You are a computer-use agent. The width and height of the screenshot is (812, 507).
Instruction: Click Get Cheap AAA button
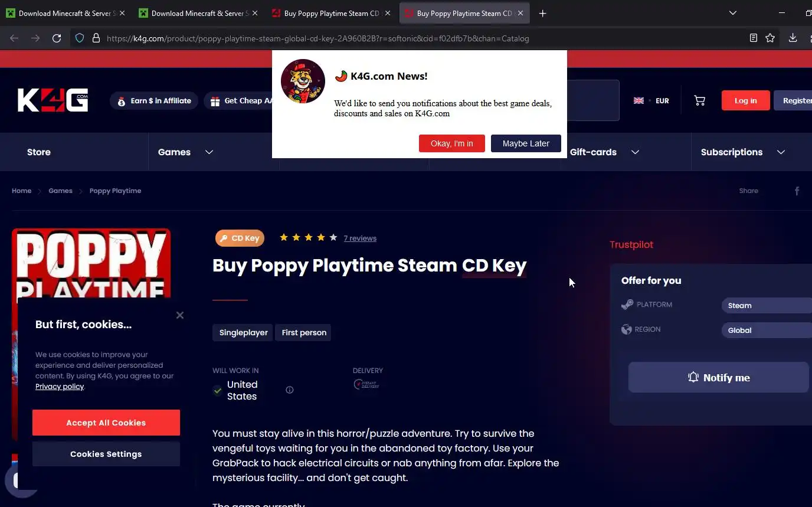coord(238,101)
